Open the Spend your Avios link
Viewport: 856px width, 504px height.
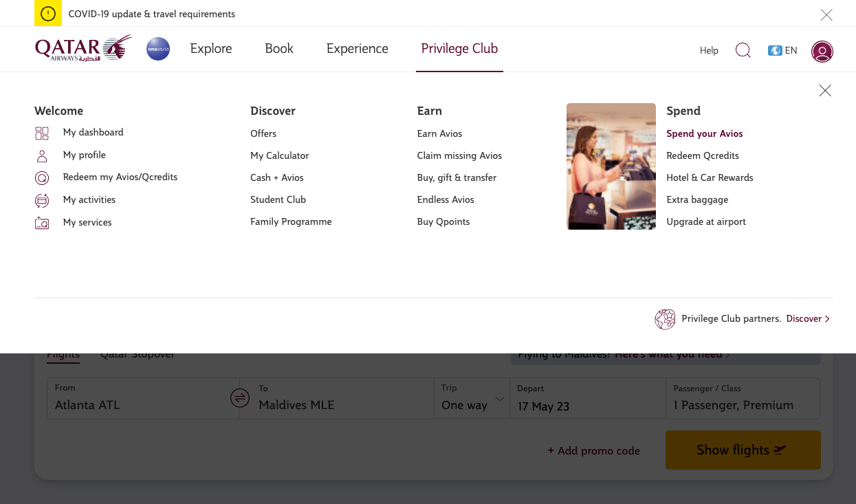(x=704, y=133)
